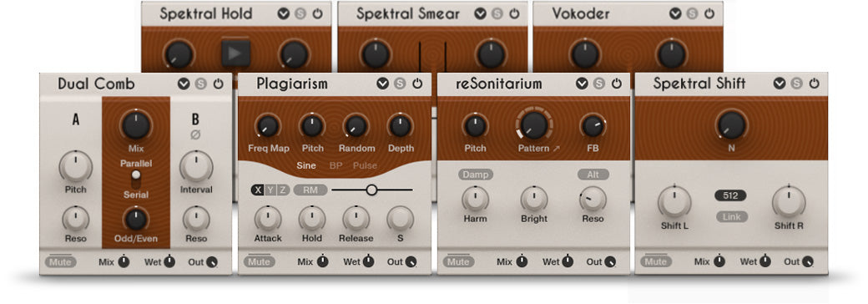Toggle the Dual Comb power icon

(218, 84)
